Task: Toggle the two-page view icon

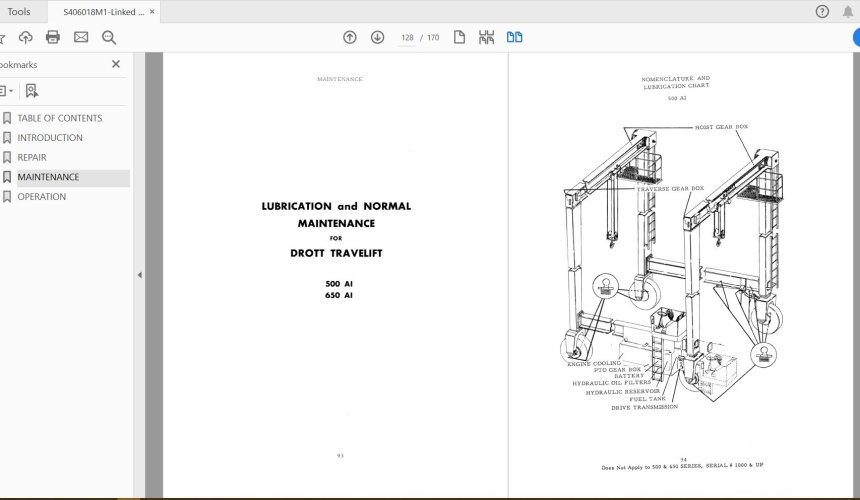Action: click(x=514, y=37)
